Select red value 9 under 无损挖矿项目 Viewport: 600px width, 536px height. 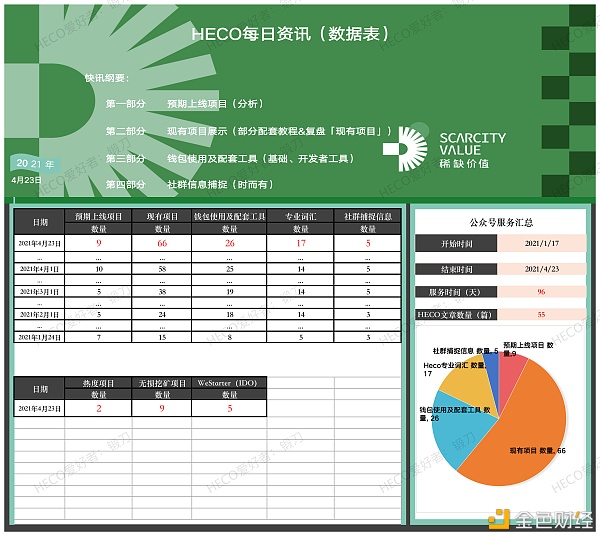coord(162,408)
